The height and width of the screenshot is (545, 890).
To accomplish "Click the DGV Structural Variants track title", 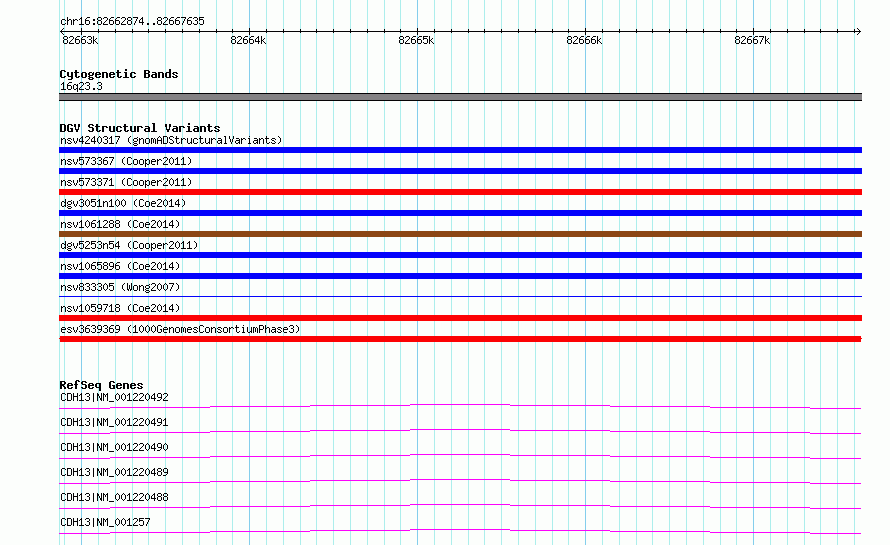I will pos(140,128).
